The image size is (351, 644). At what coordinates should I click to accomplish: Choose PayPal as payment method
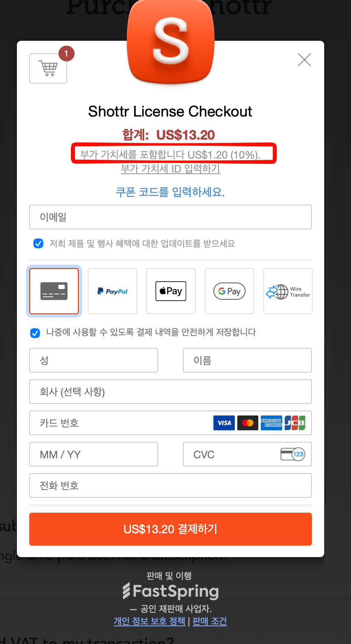coord(112,291)
